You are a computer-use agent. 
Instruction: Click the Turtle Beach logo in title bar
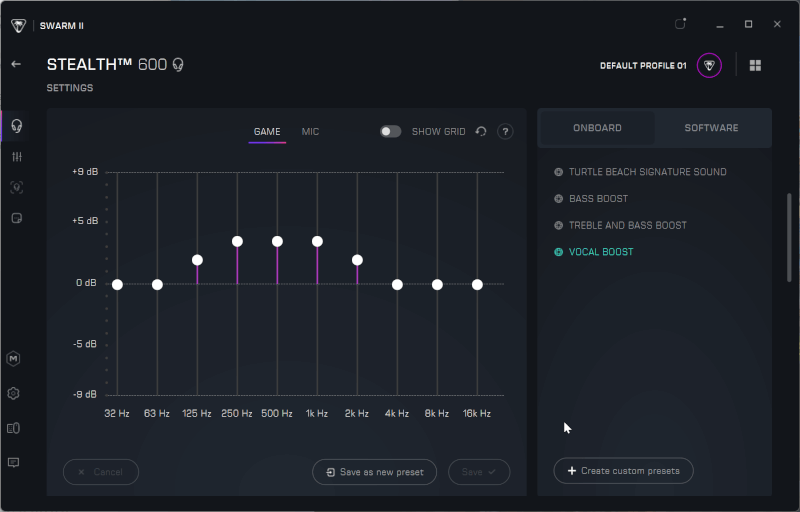pos(18,25)
